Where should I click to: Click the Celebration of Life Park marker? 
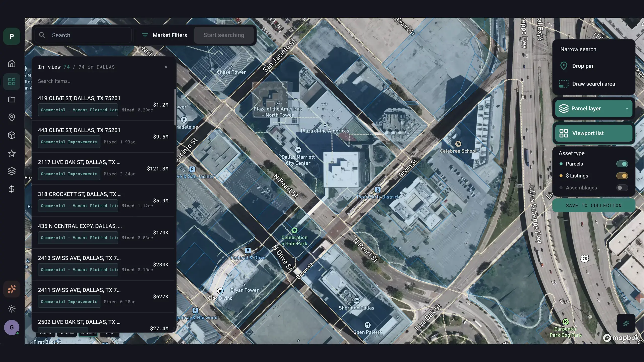click(294, 230)
